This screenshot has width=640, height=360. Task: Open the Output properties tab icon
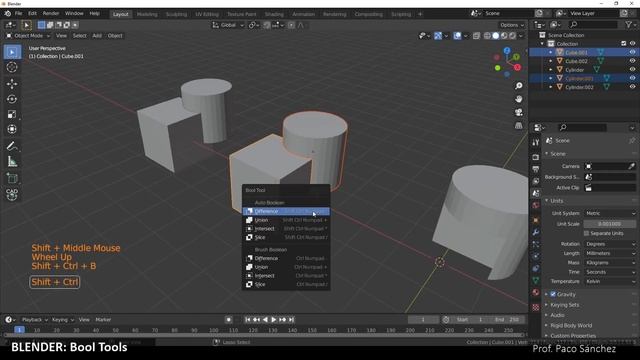coord(536,169)
